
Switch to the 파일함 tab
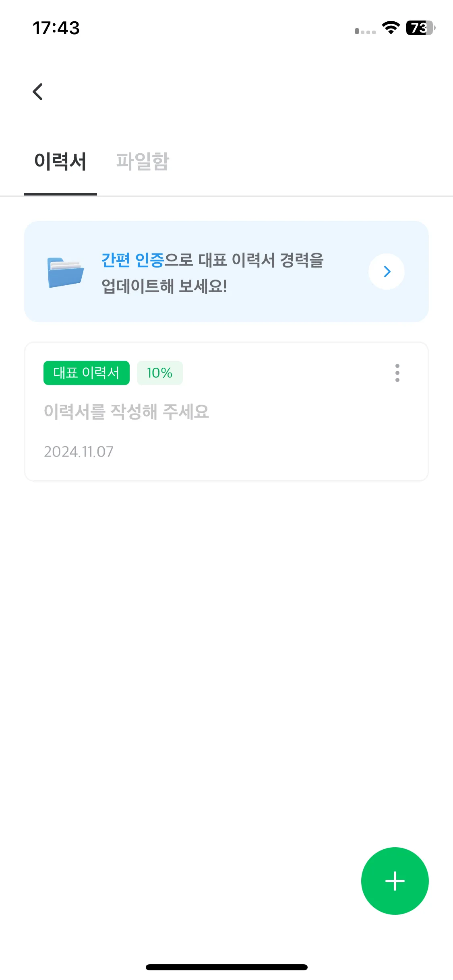[x=143, y=162]
